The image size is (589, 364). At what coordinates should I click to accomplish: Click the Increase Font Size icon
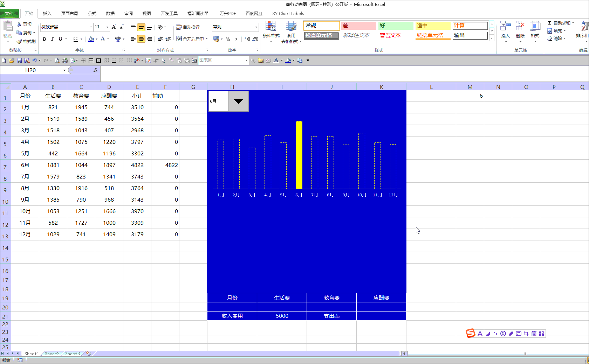(x=114, y=27)
